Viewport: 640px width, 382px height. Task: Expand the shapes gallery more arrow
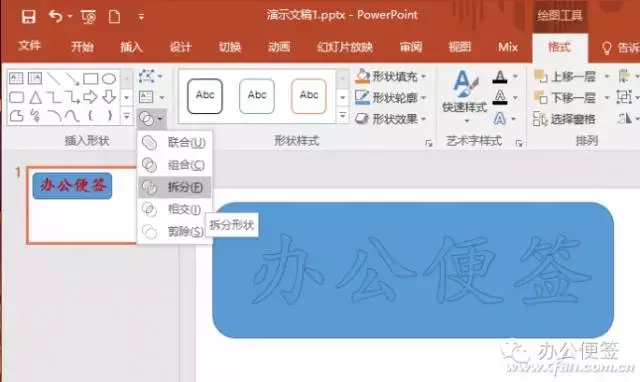[x=127, y=117]
